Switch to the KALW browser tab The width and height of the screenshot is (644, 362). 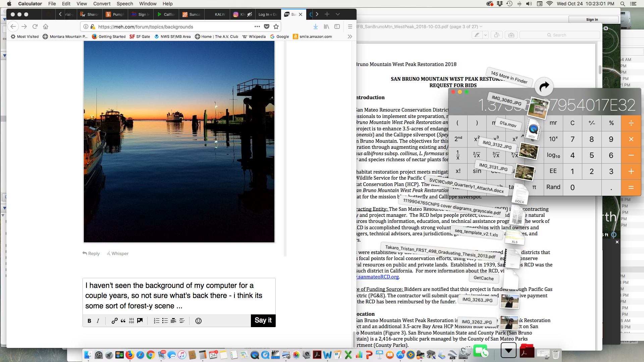[x=220, y=14]
